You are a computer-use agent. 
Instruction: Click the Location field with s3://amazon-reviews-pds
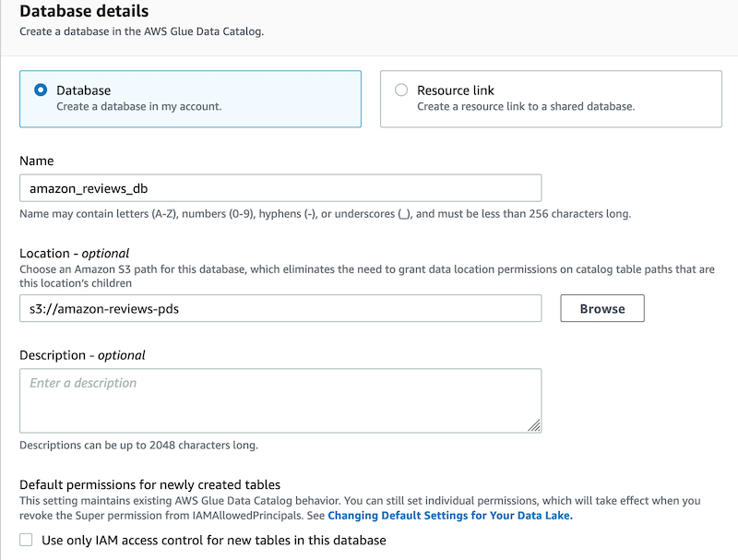pos(280,309)
